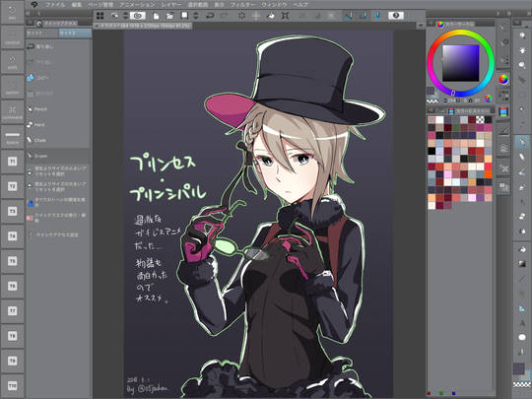Open the up-down arrows beside the CLIP STUDIO icon

point(125,16)
